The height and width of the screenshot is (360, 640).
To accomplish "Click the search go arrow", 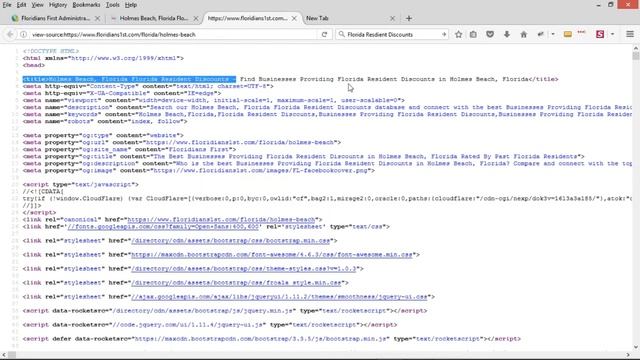I will point(444,35).
